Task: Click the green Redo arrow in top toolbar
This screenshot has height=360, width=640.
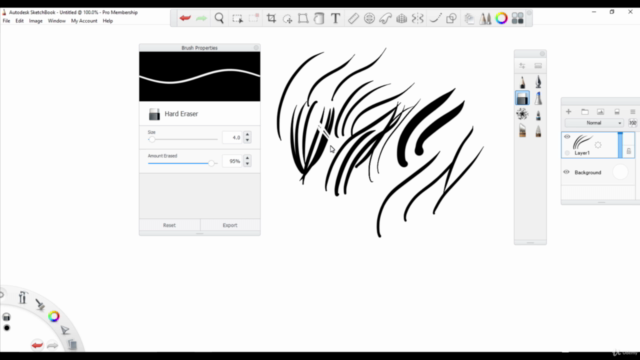Action: pos(202,18)
